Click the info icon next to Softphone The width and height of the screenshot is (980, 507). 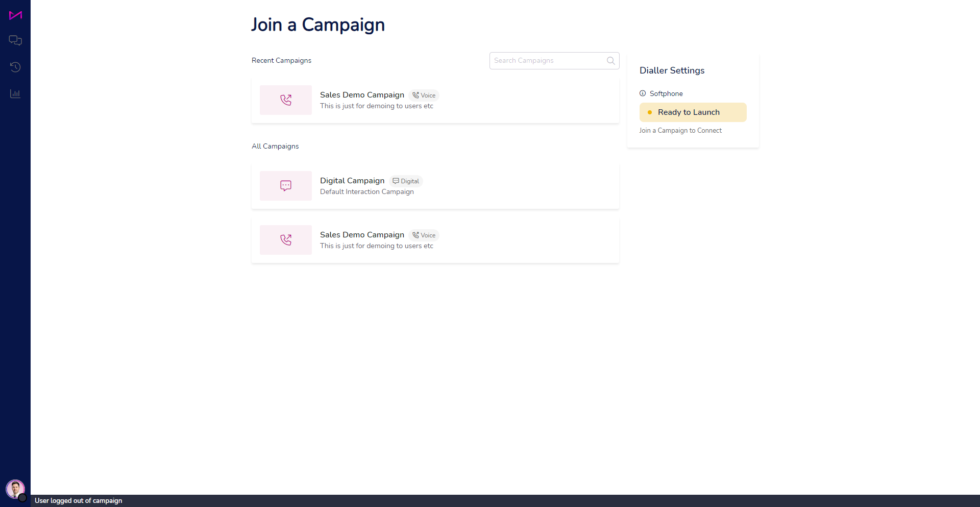click(x=643, y=93)
